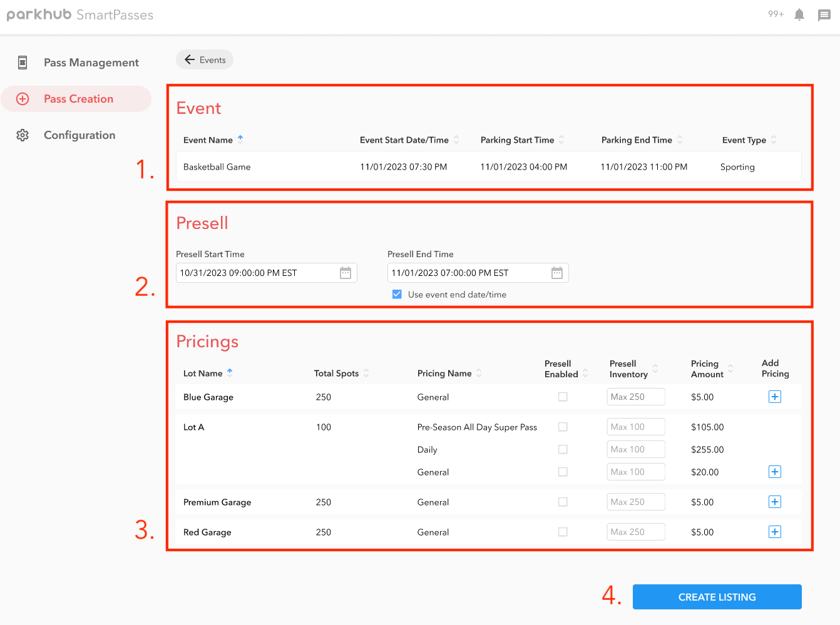Enable presell for Lot A Daily pricing

[x=563, y=449]
